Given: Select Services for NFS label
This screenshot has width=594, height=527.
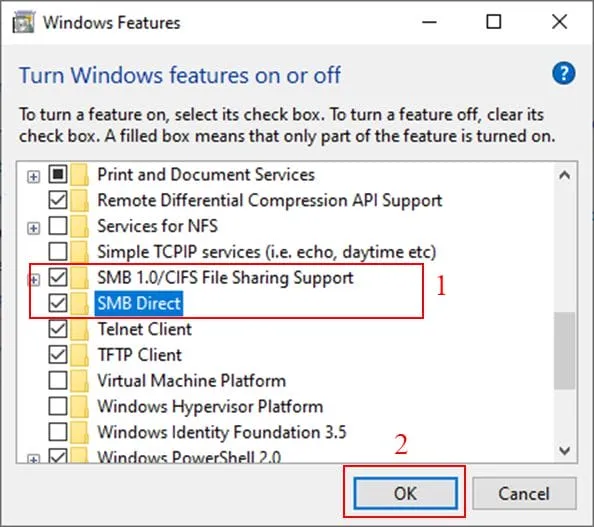Looking at the screenshot, I should pyautogui.click(x=158, y=226).
